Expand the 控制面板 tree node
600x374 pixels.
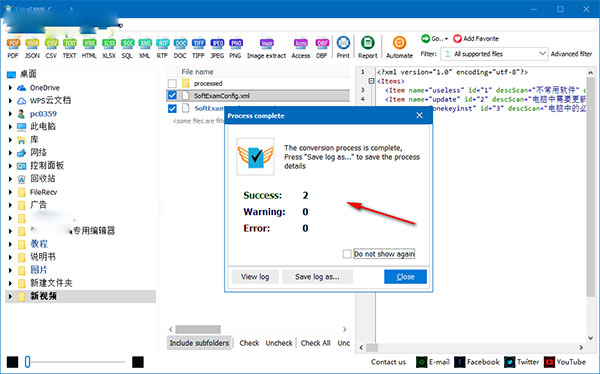coord(10,166)
